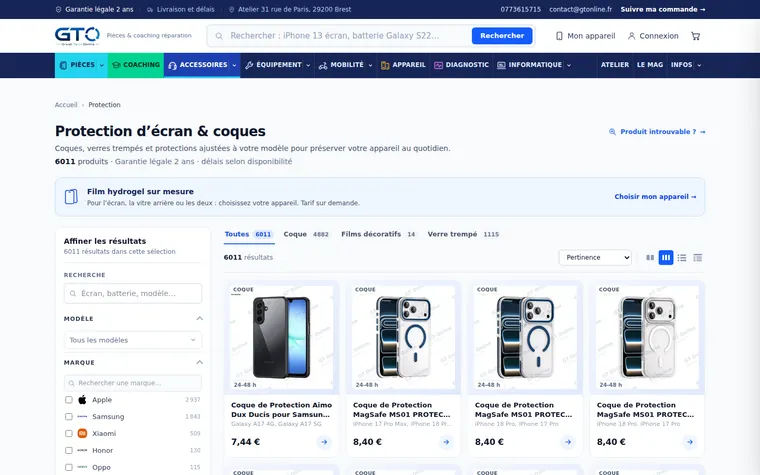
Task: Click the sidebar Recherche filter field
Action: (133, 293)
